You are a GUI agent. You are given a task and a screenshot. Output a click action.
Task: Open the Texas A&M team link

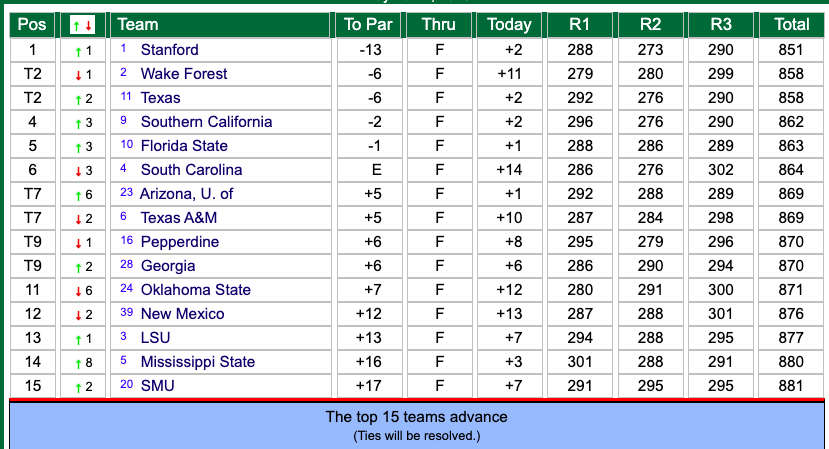pos(179,218)
